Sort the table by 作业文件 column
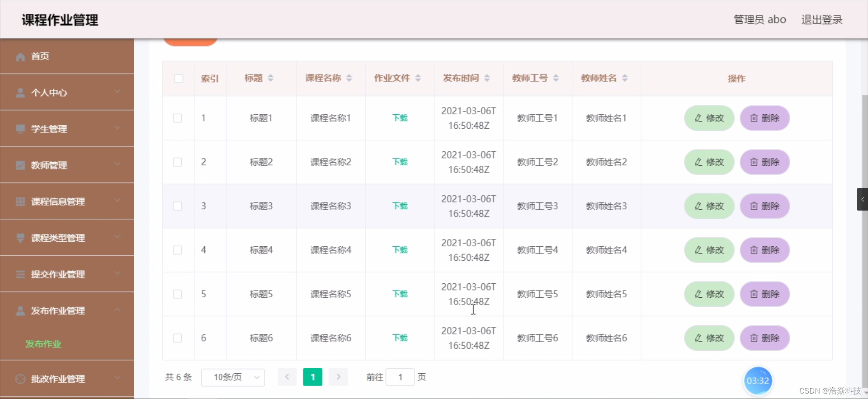Screen dimensions: 868x399 (x=418, y=78)
